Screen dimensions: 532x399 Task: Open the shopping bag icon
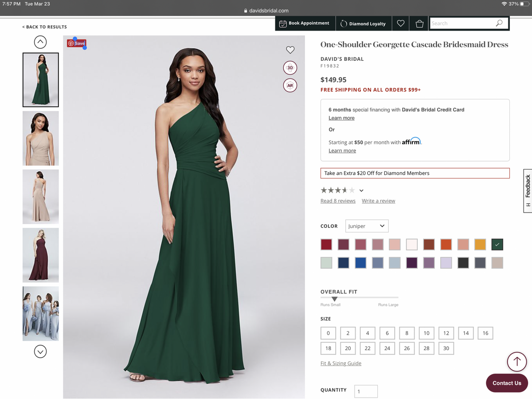419,23
